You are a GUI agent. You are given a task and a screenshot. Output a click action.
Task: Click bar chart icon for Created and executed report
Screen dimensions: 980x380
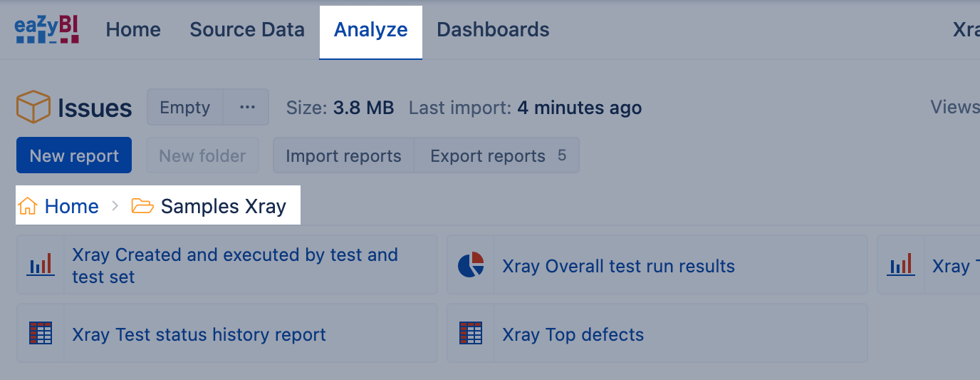tap(41, 265)
